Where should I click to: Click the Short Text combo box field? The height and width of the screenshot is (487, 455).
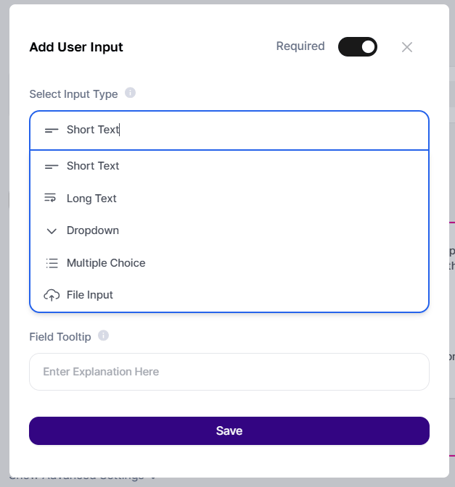[229, 130]
